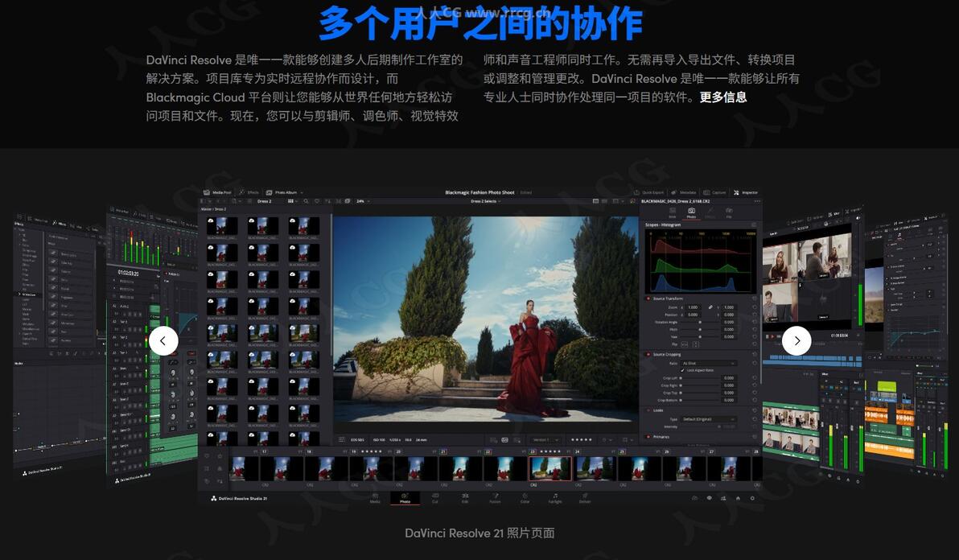The height and width of the screenshot is (560, 959).
Task: Open the Media Pool panel
Action: pos(218,192)
